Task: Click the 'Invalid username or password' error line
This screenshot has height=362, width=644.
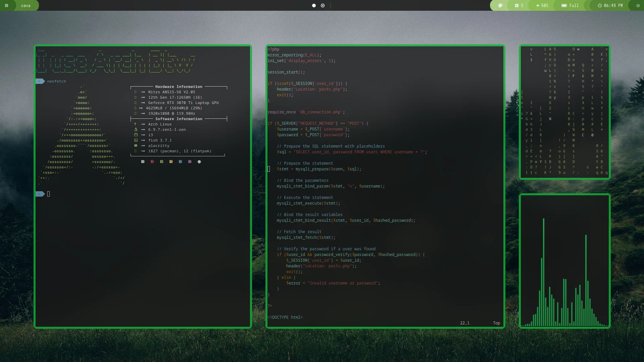Action: [x=333, y=283]
